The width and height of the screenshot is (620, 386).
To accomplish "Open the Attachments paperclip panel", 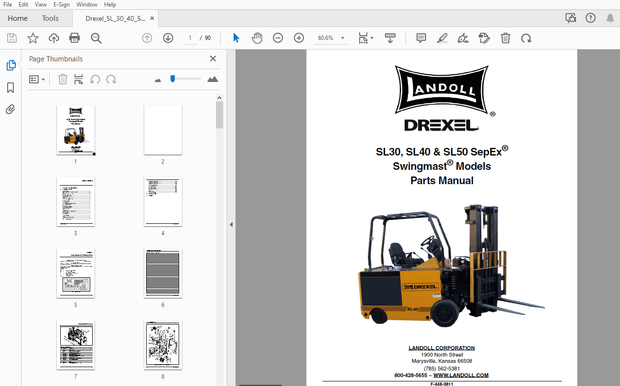I will (x=11, y=109).
